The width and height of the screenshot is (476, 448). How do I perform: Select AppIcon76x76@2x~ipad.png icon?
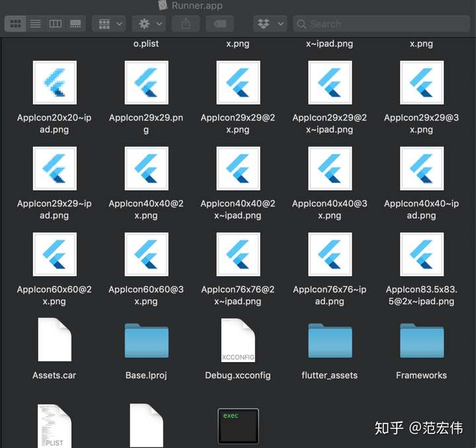tap(238, 254)
